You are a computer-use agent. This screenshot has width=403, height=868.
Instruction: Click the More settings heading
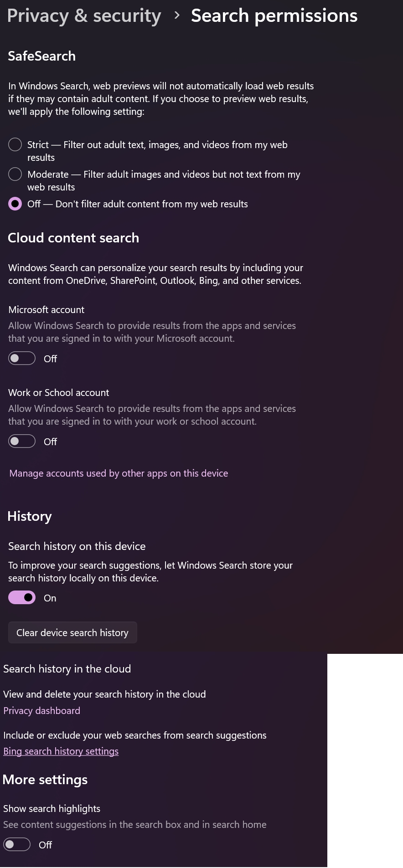tap(45, 780)
